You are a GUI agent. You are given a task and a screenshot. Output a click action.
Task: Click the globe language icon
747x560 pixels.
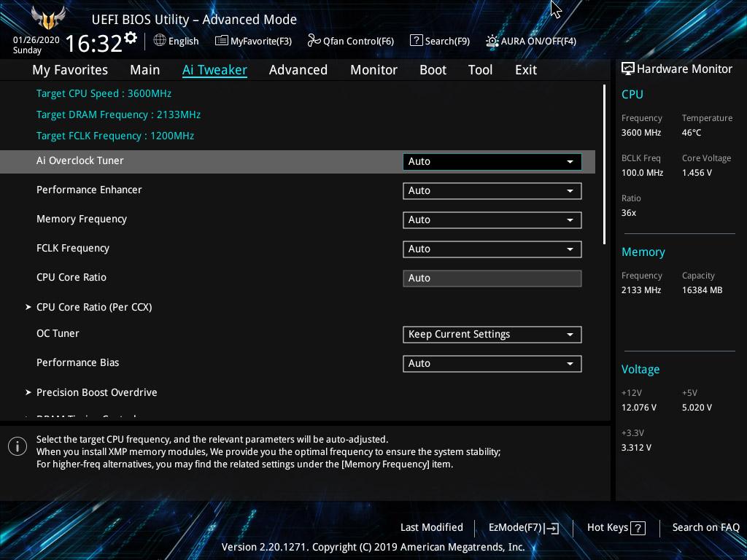click(160, 41)
